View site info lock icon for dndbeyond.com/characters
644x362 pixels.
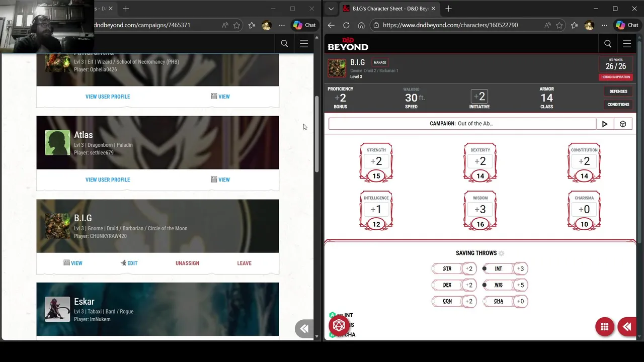tap(376, 25)
